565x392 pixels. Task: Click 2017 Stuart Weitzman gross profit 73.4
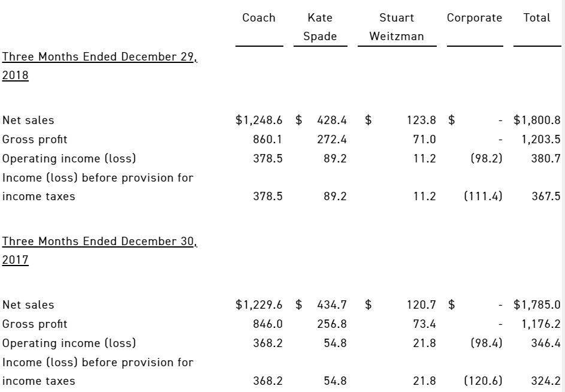click(424, 324)
